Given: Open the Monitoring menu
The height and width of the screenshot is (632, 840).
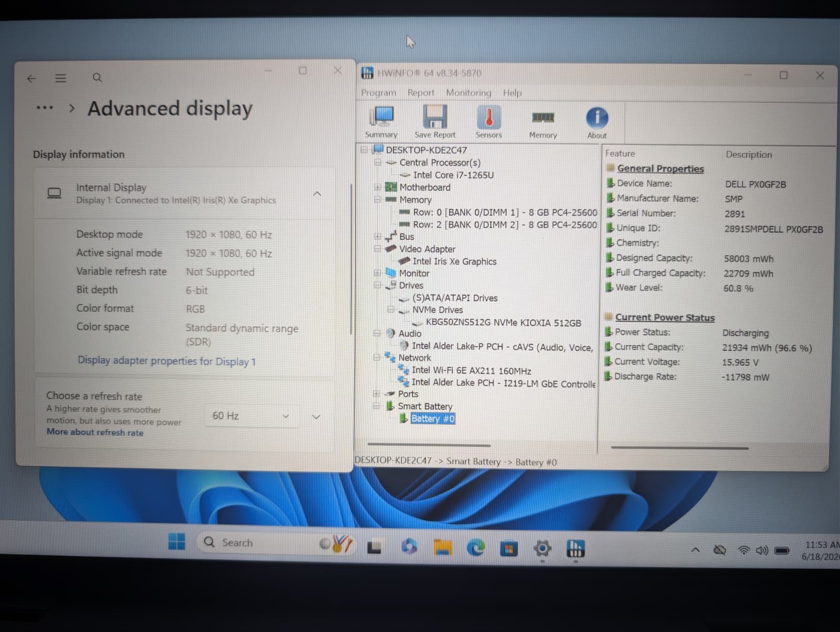Looking at the screenshot, I should coord(469,92).
